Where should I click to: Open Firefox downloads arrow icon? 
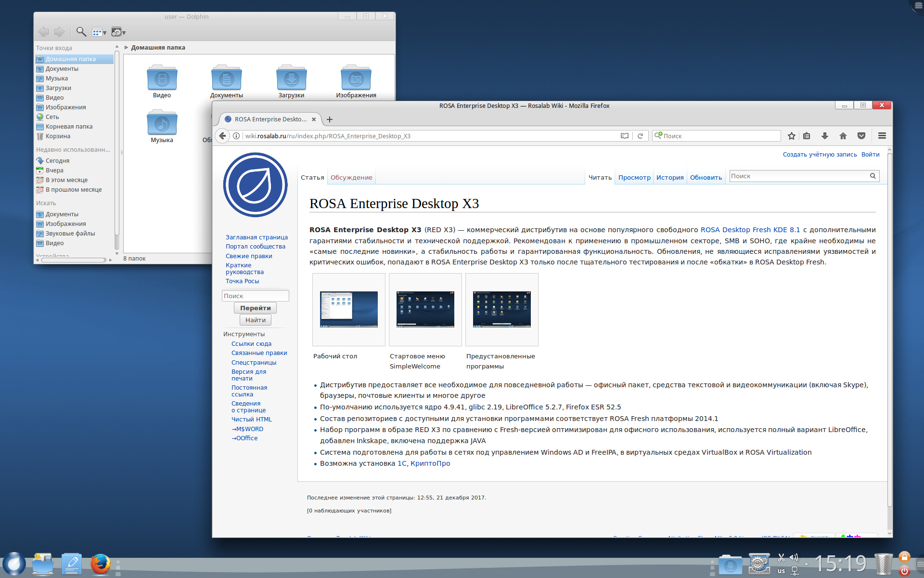[824, 136]
